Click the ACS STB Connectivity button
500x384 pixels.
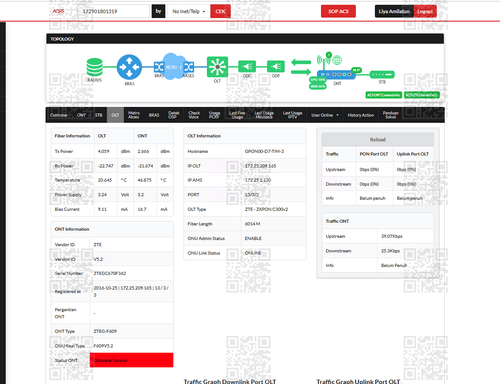click(x=422, y=95)
